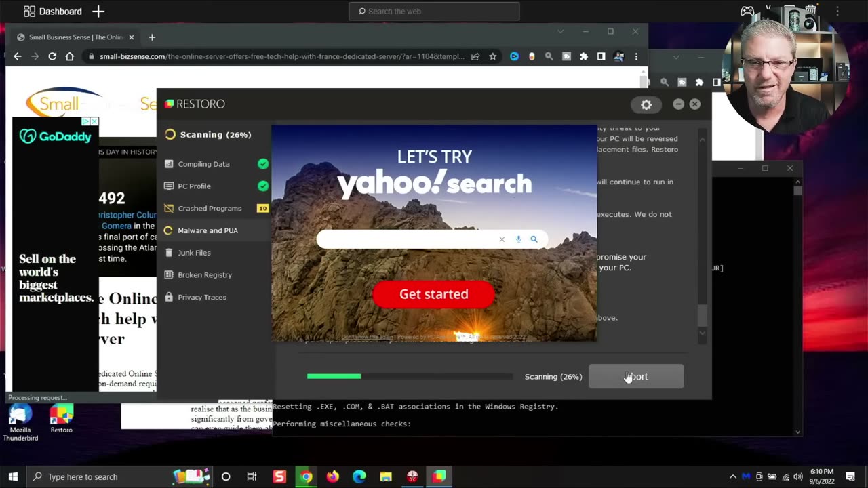Add new tab next to Dashboard
Screen dimensions: 868x488
pos(98,12)
